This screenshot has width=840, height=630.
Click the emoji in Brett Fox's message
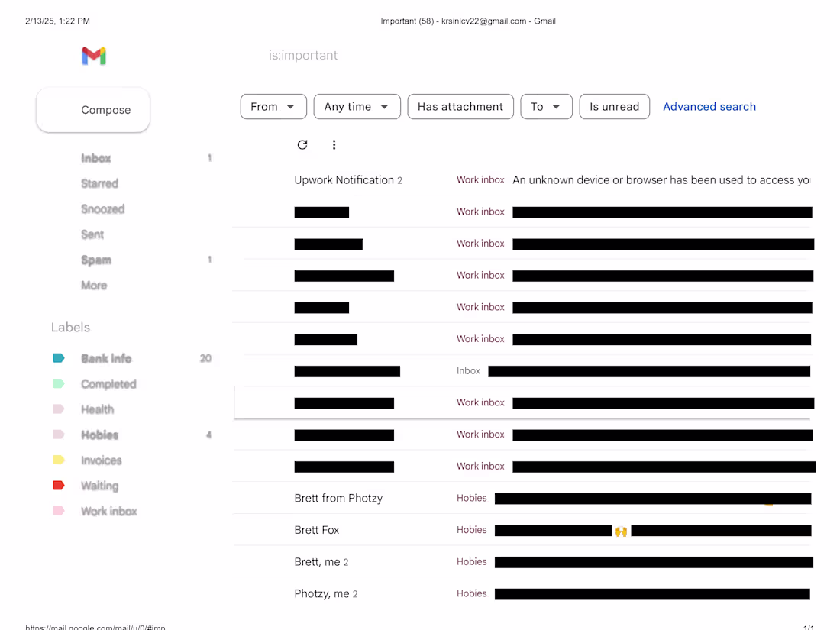point(621,531)
